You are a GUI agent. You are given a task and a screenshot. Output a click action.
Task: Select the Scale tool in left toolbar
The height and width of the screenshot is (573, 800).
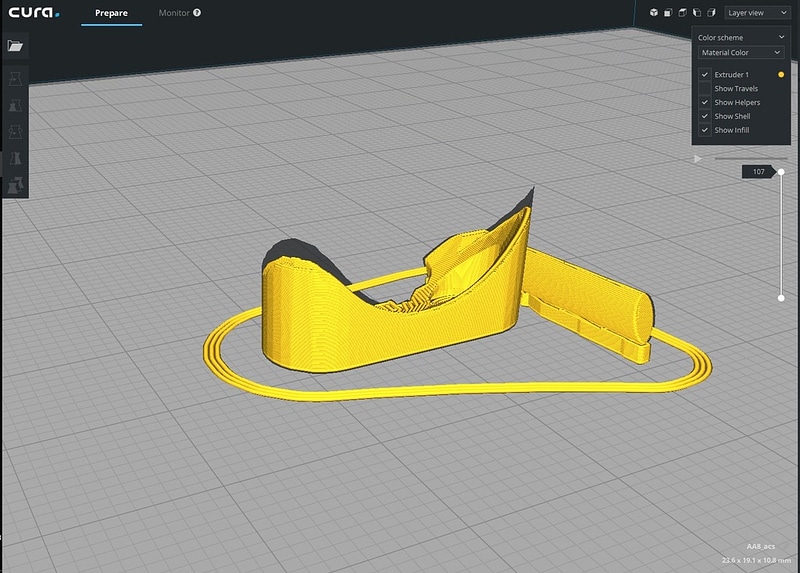pos(15,105)
